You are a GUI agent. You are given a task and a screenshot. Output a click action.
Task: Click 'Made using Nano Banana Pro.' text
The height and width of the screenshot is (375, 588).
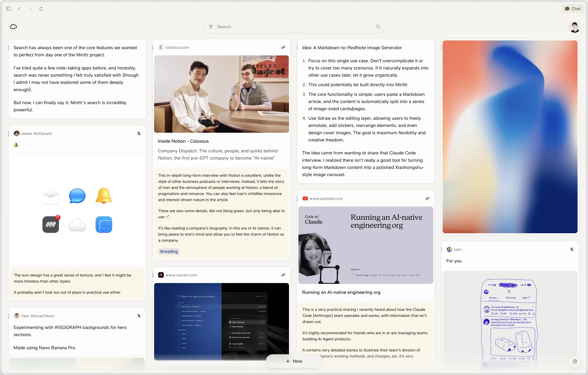[x=45, y=348]
